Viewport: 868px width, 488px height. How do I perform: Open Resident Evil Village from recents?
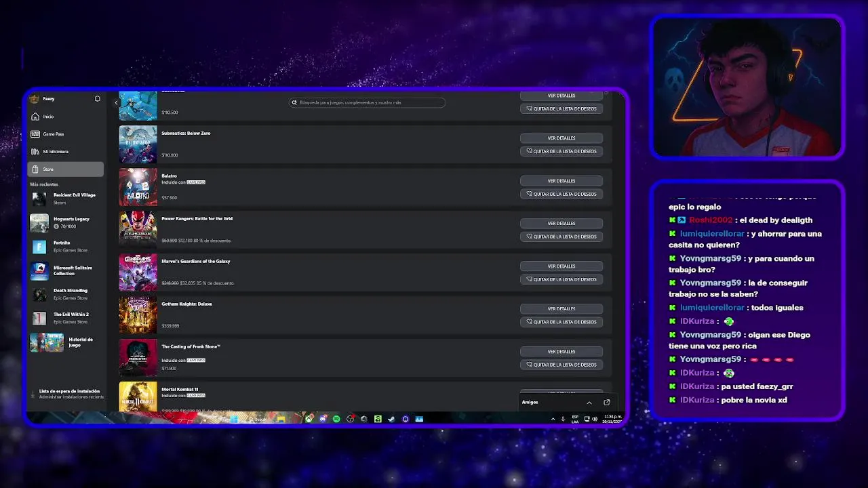point(65,199)
